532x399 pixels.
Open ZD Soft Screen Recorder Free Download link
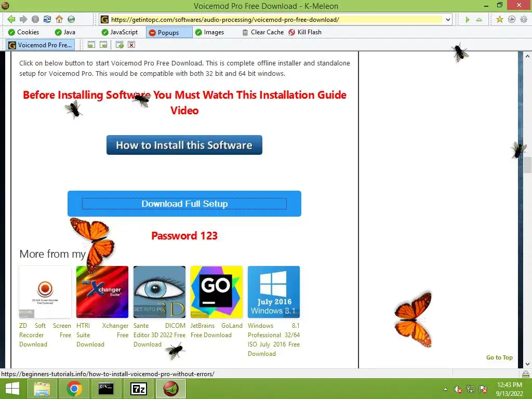45,335
